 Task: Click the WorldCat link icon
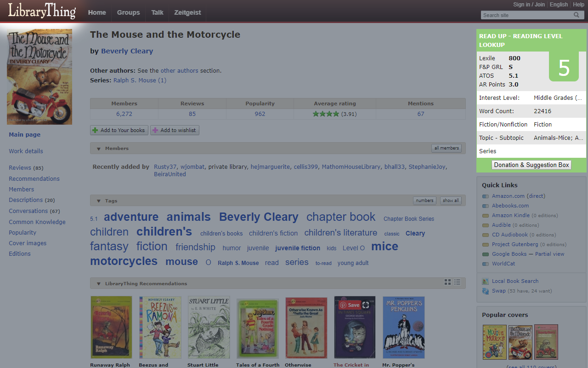coord(486,264)
